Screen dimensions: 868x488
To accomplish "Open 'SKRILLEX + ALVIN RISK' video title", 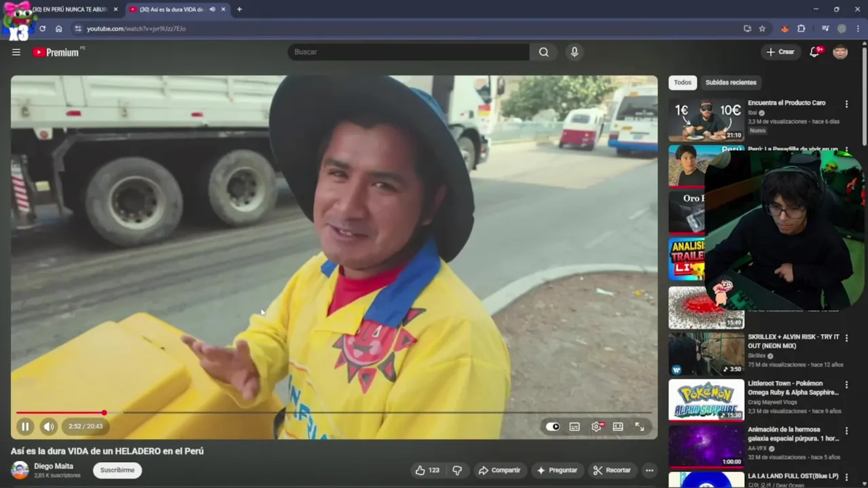I will point(793,342).
